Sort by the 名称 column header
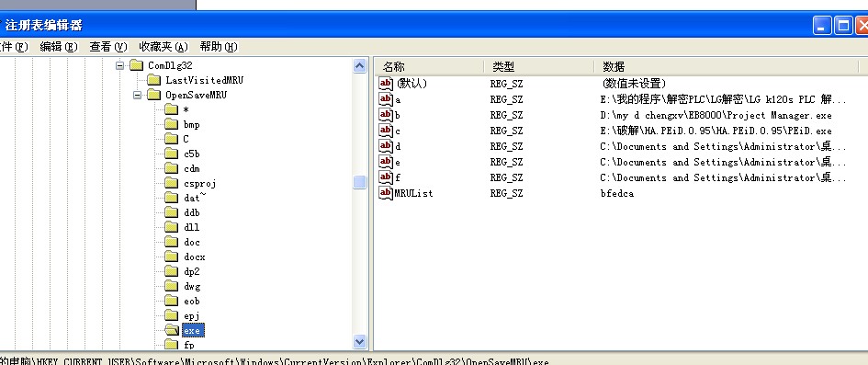This screenshot has height=365, width=868. pyautogui.click(x=430, y=67)
